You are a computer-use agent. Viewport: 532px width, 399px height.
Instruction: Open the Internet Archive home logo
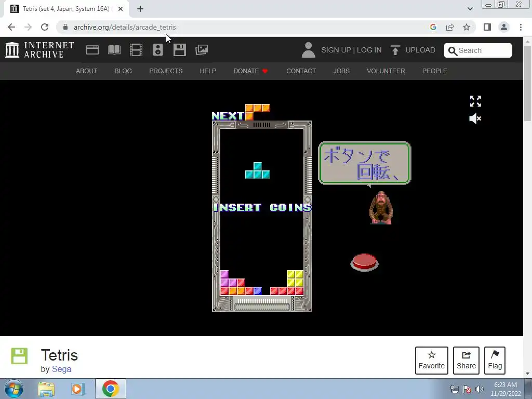click(39, 50)
